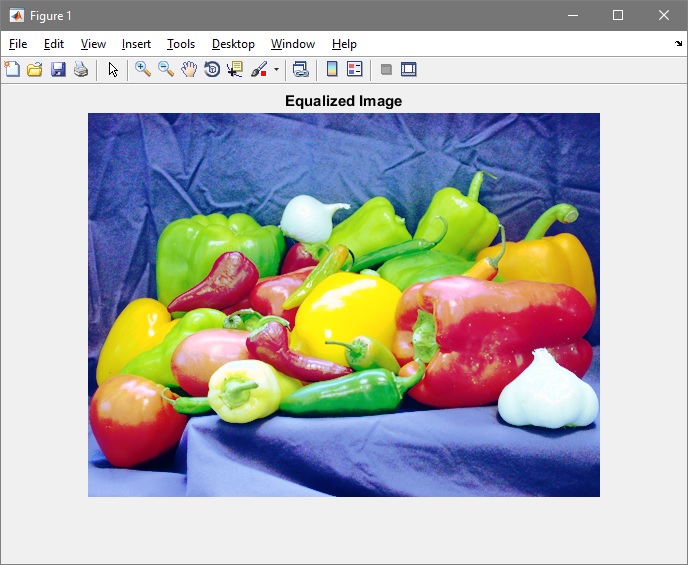Viewport: 688px width, 565px height.
Task: Enable the Pan hand tool
Action: click(x=189, y=69)
